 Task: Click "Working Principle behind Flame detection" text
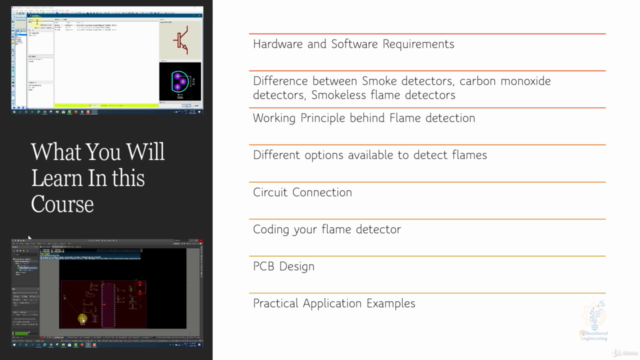pyautogui.click(x=364, y=118)
